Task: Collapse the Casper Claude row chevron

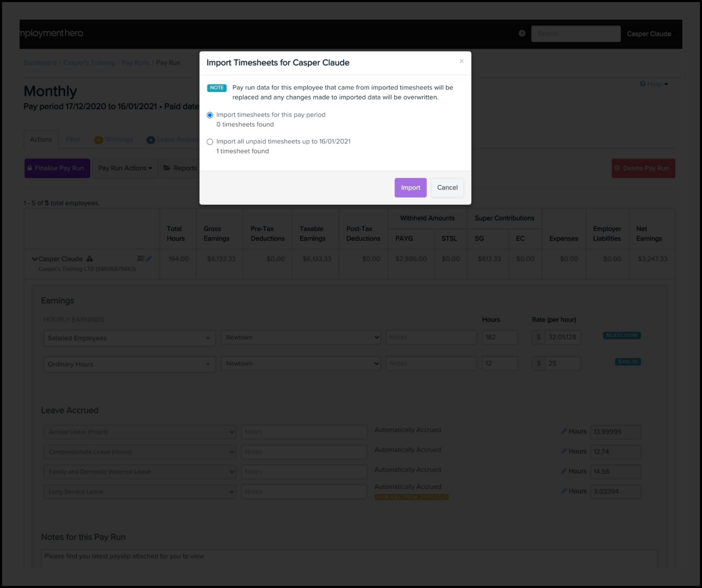Action: click(x=34, y=259)
